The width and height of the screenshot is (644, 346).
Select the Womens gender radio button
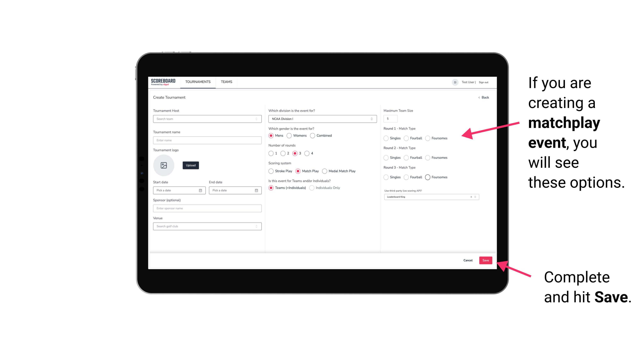[290, 135]
